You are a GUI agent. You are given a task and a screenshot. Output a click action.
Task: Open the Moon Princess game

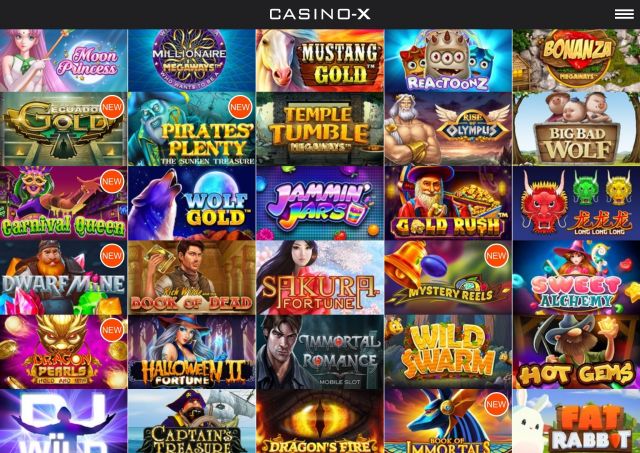63,60
